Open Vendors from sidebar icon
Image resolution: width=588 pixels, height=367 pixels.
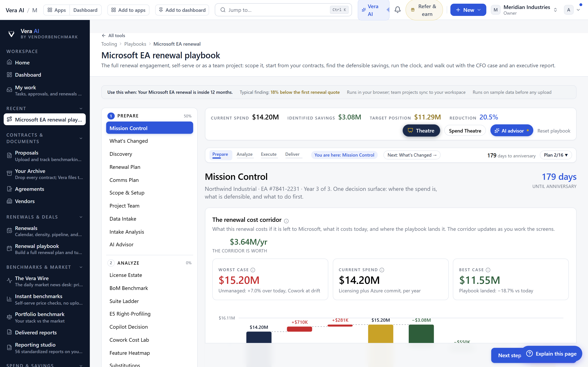(x=9, y=201)
